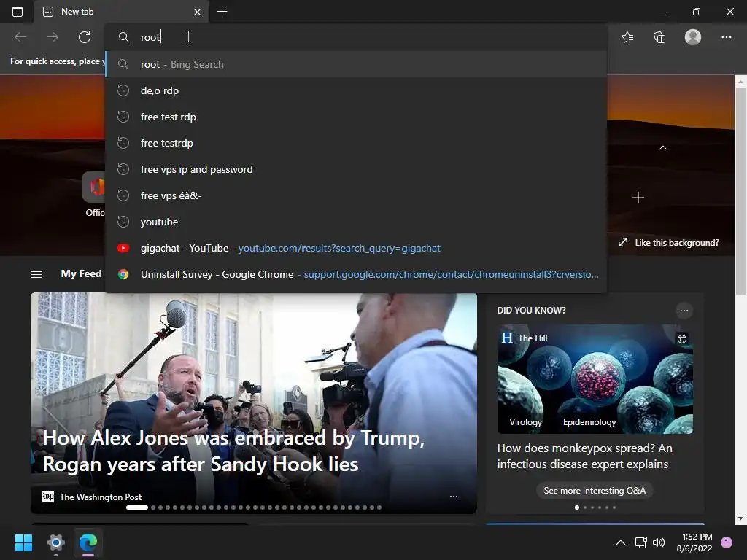
Task: Add a quick link site tile
Action: (638, 198)
